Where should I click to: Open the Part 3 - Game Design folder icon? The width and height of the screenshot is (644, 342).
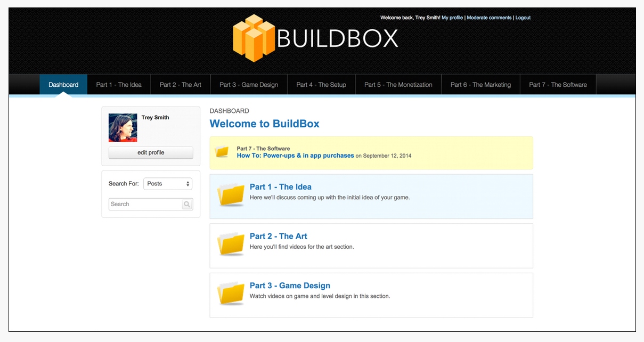click(231, 294)
